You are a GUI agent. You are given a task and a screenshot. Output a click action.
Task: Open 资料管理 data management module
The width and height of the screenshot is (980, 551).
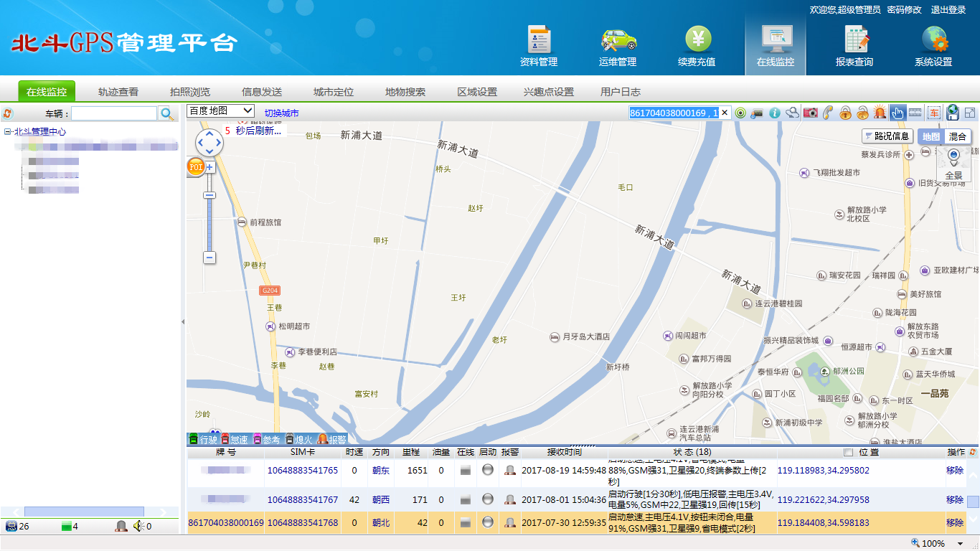point(538,47)
